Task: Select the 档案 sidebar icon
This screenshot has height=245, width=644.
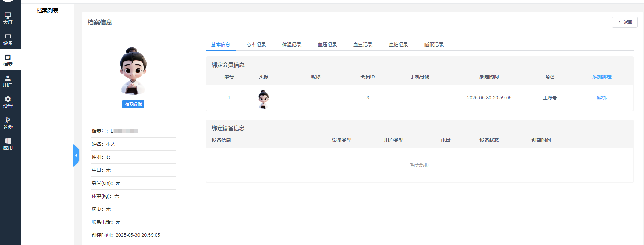Action: 8,60
